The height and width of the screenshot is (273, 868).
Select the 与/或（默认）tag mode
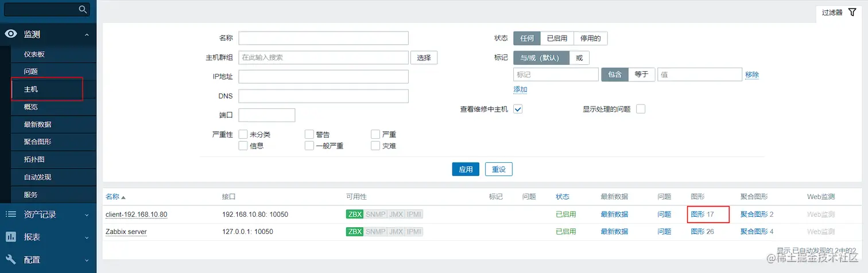click(541, 58)
